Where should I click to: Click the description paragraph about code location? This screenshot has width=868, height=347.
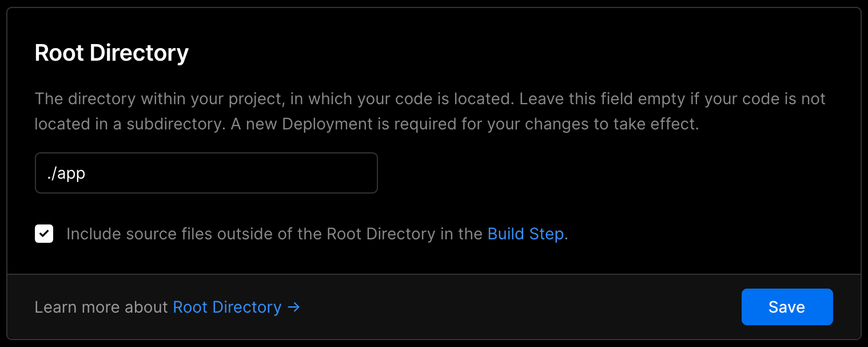click(430, 111)
